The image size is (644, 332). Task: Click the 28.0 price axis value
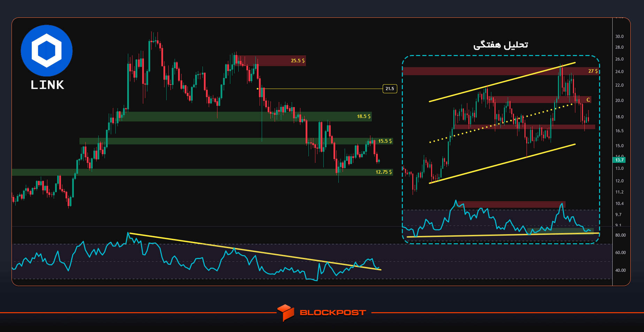pos(619,47)
